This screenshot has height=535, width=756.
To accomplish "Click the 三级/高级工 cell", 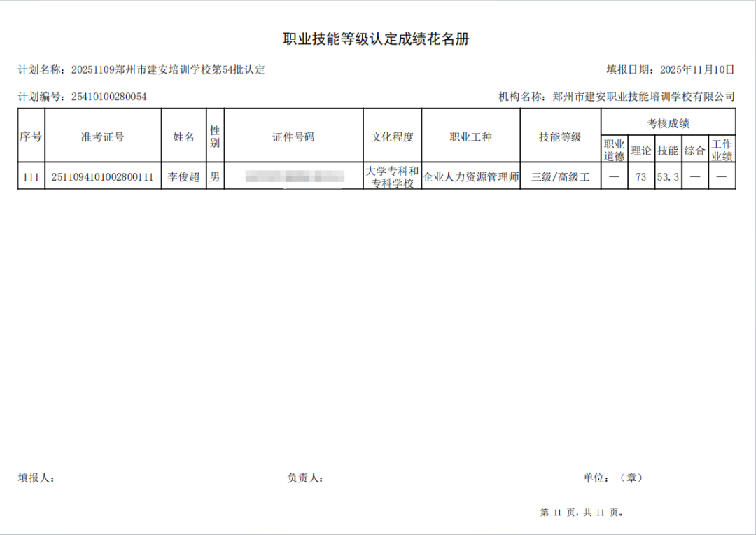I will [560, 177].
